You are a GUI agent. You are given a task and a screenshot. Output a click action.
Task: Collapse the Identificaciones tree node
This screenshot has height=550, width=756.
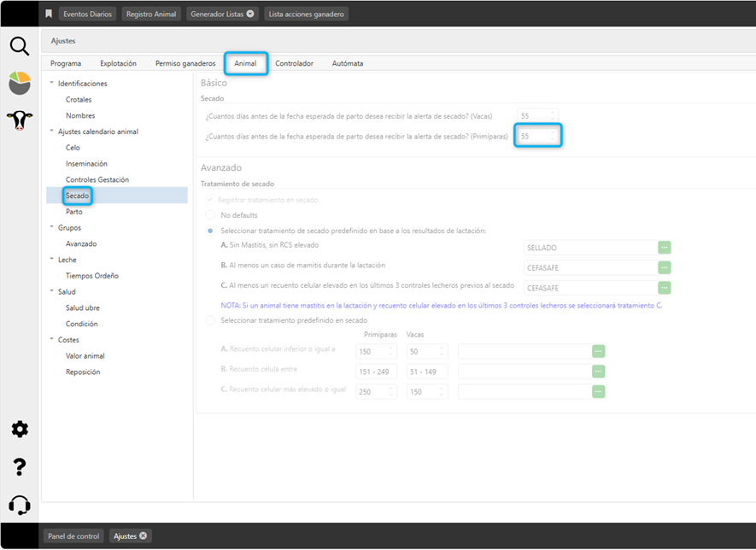51,84
